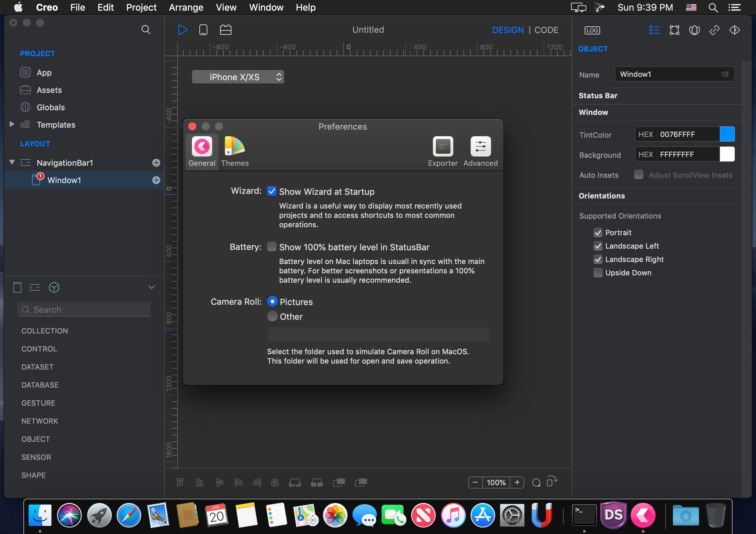Toggle Adjust ScrollView Insets checkbox
Screen dimensions: 756x534
[638, 174]
